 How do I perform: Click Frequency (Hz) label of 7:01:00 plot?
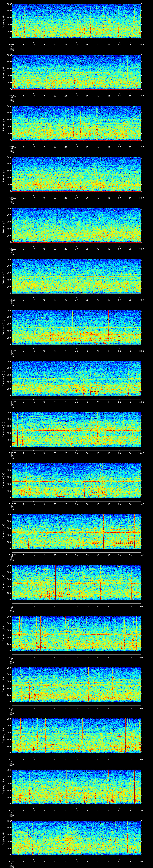click(x=3, y=21)
